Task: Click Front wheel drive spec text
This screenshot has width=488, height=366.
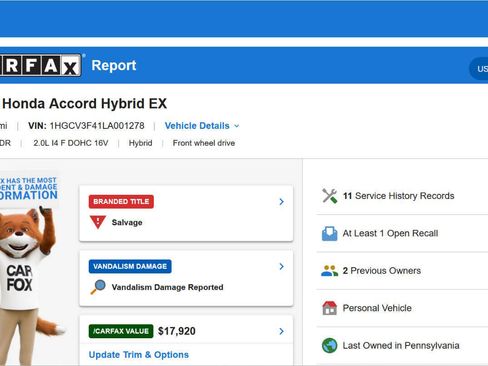Action: coord(204,143)
